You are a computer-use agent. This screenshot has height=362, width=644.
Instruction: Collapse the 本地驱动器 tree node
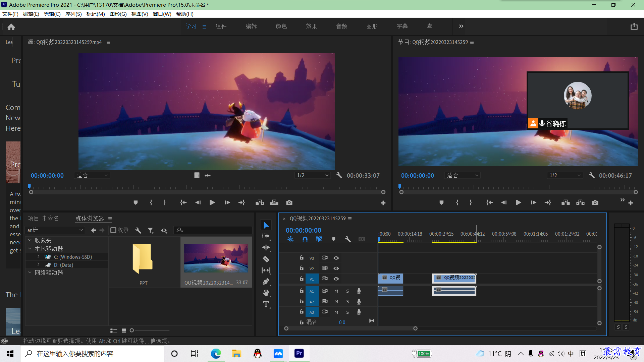click(30, 248)
